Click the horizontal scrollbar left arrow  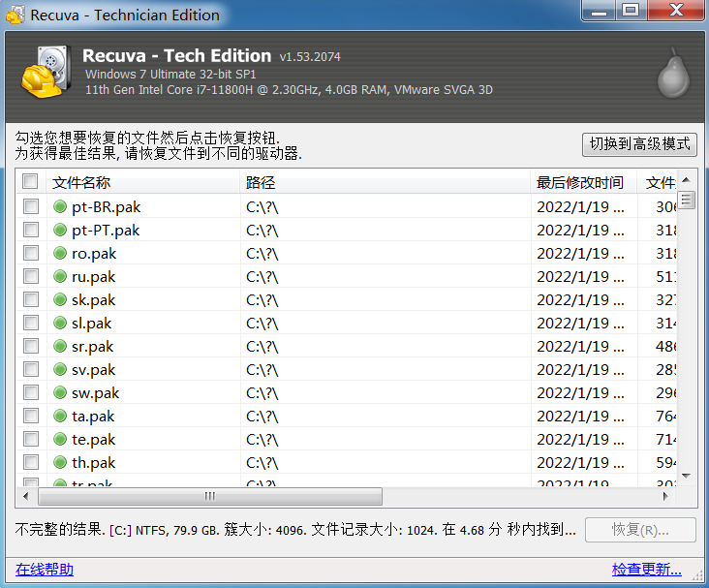(26, 496)
